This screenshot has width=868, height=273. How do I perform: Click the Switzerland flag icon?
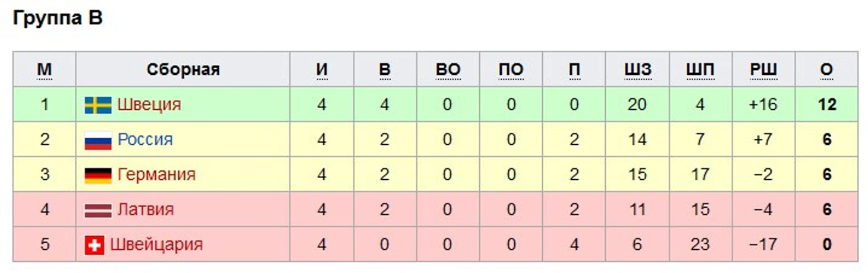(x=95, y=245)
